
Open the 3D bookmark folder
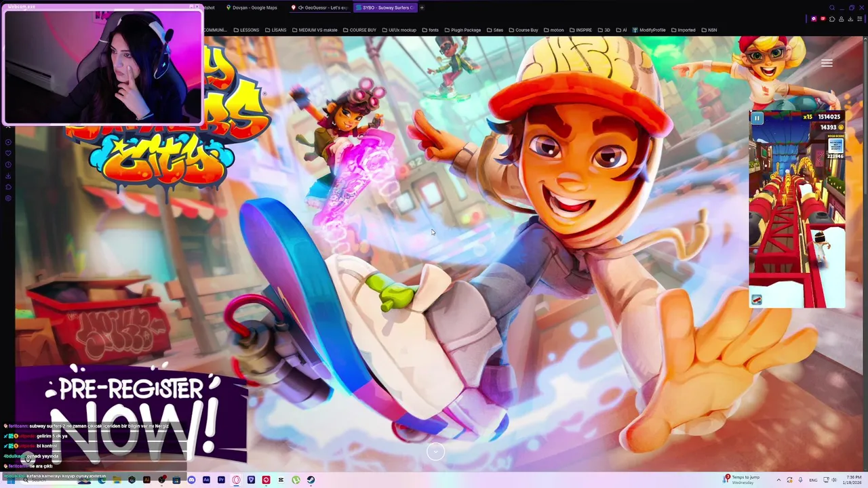click(x=604, y=30)
